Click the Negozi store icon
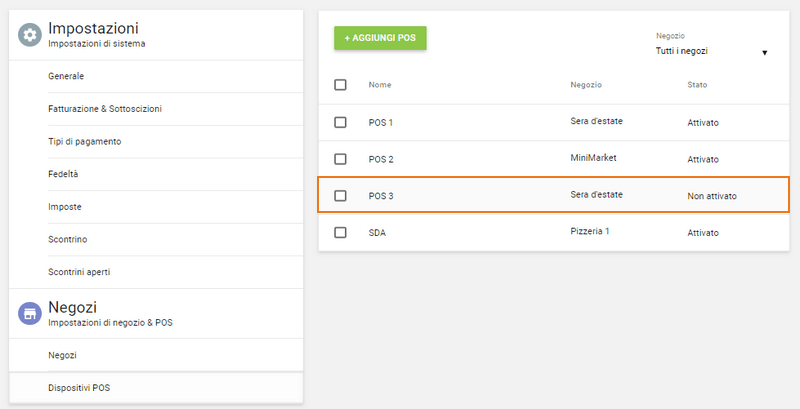 (30, 313)
